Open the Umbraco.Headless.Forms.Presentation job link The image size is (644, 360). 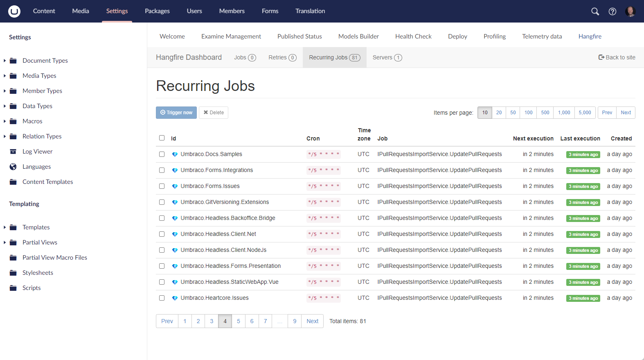point(231,266)
